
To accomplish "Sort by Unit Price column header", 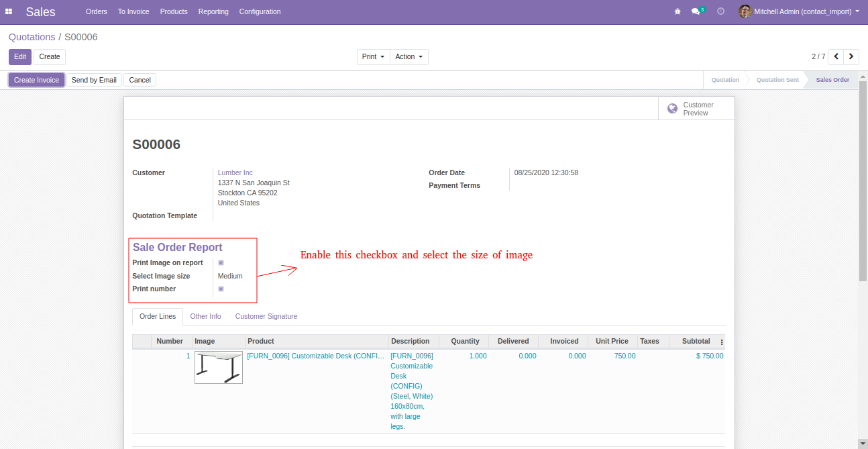I will coord(612,342).
